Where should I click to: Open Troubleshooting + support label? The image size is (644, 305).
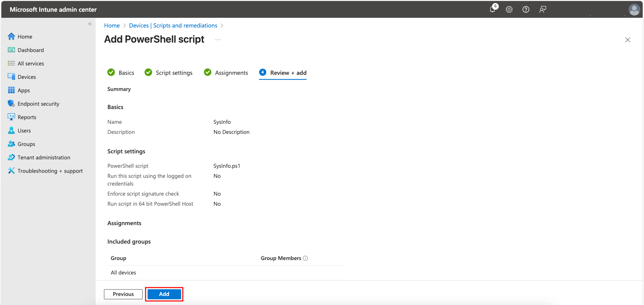pyautogui.click(x=50, y=171)
